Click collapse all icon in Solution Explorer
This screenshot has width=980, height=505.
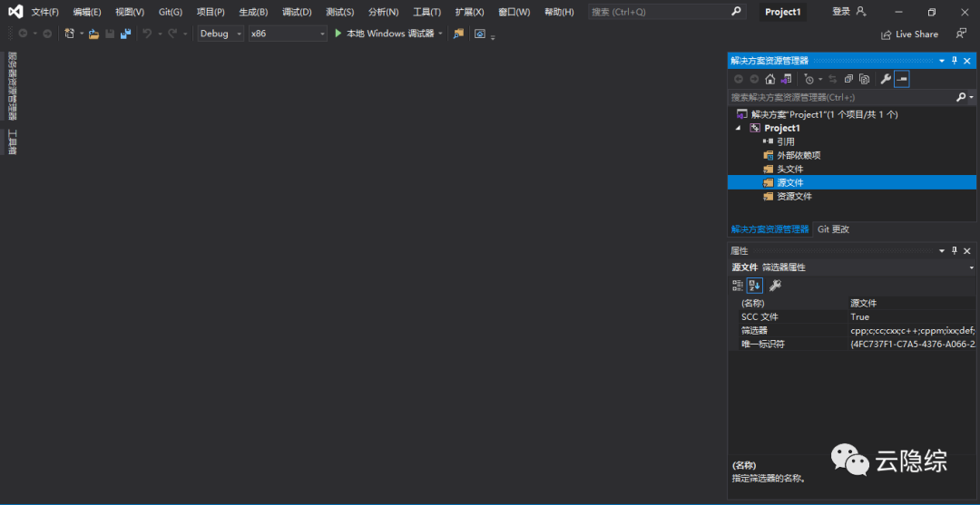click(848, 79)
